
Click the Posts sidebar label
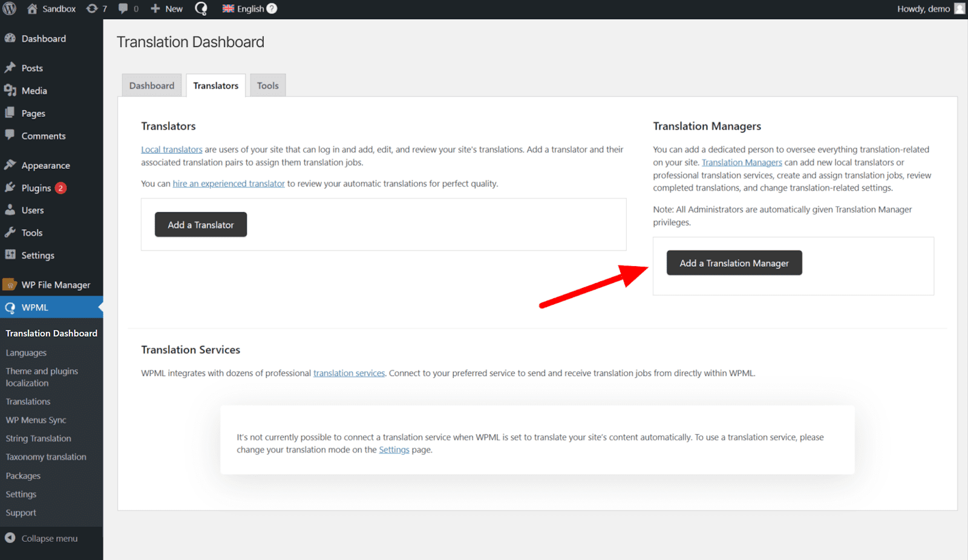click(x=32, y=68)
